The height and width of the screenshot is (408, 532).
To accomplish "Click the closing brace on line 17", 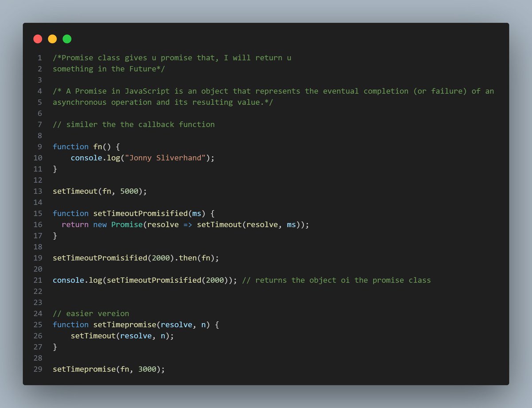I will tap(55, 235).
